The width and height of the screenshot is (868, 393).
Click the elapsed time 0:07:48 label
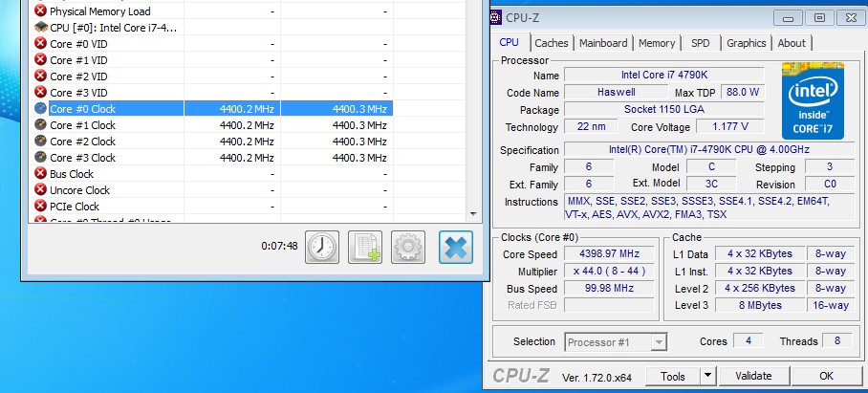point(279,246)
